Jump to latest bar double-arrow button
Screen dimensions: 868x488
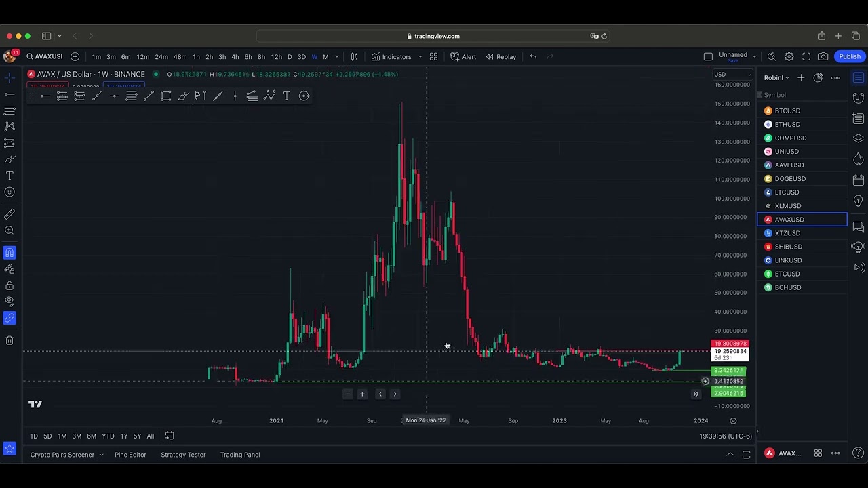pos(696,394)
